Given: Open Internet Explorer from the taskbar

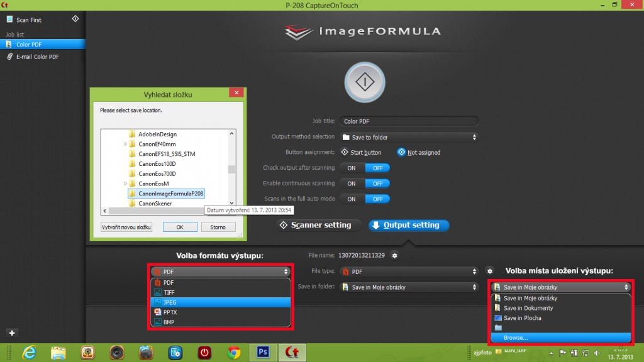Looking at the screenshot, I should coord(29,353).
